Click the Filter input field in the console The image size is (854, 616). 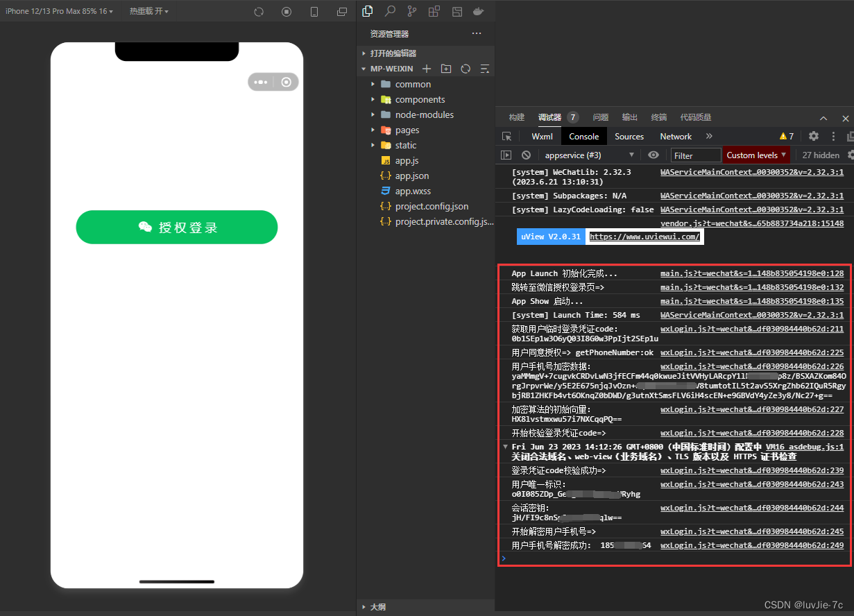695,155
